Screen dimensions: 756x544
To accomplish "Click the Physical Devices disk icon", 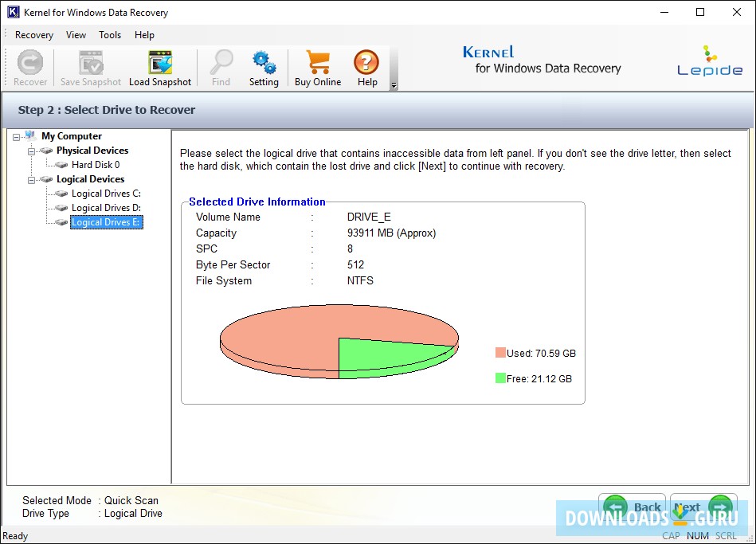I will pyautogui.click(x=46, y=151).
